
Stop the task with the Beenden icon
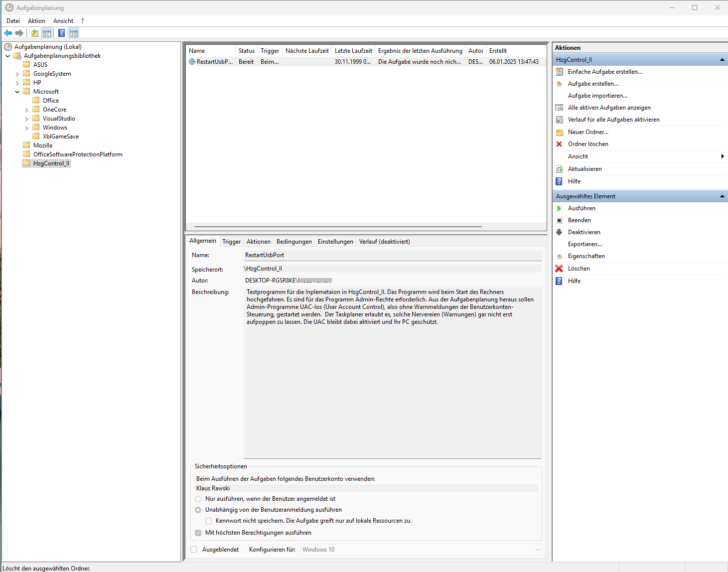point(559,220)
